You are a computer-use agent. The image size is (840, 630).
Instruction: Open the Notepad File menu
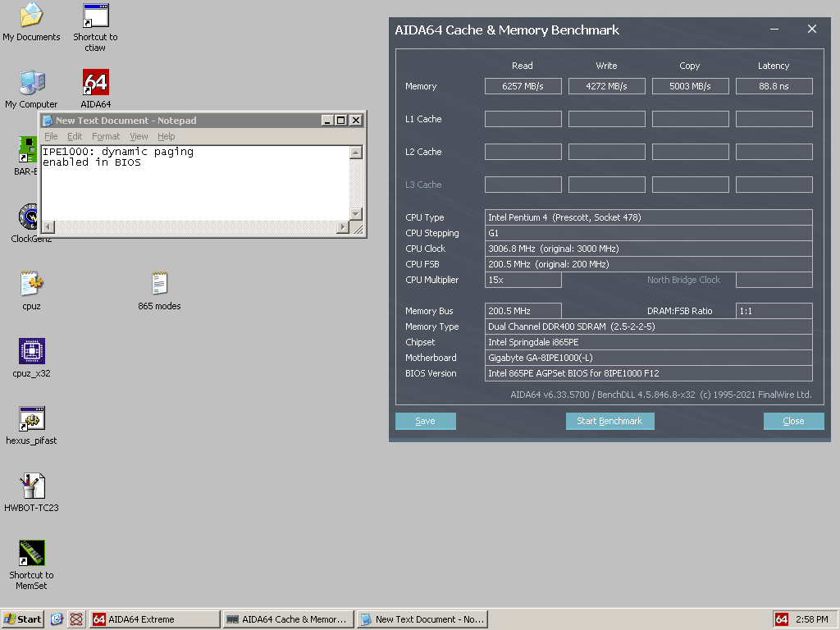51,137
